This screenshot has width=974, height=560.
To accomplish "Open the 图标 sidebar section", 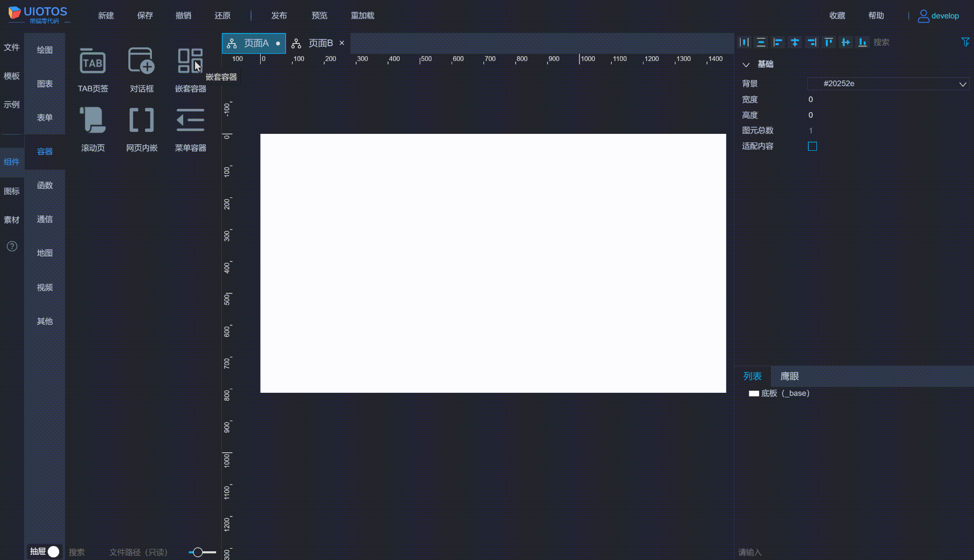I will (x=12, y=191).
